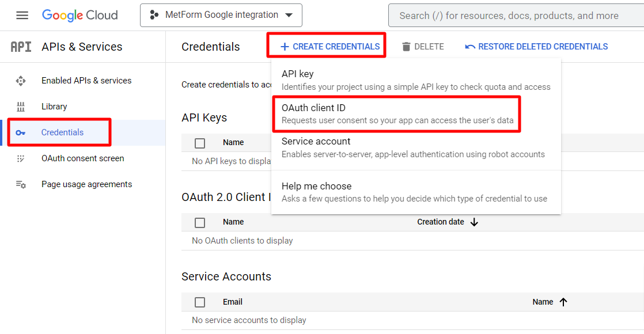Select Help me choose option

click(x=416, y=192)
